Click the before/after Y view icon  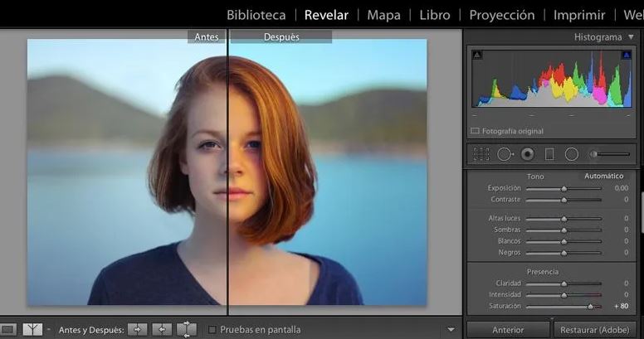32,330
